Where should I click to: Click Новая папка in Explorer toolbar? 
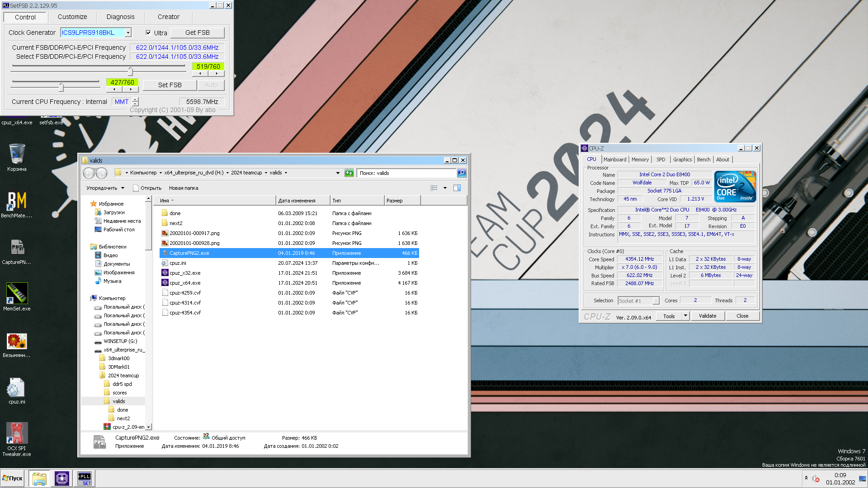[x=184, y=188]
